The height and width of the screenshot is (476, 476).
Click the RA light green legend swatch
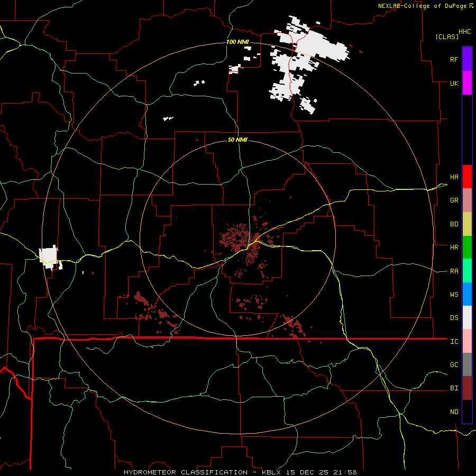click(467, 271)
